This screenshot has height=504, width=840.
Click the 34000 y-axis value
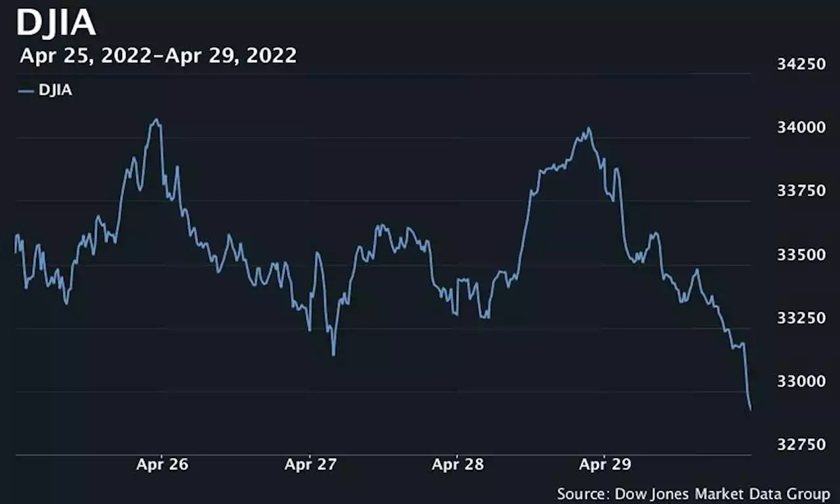pos(801,127)
